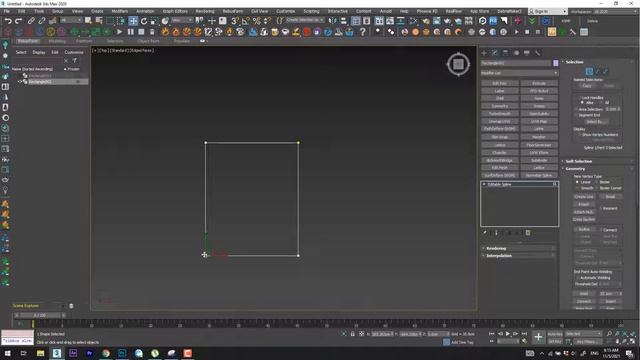This screenshot has height=360, width=640.
Task: Open the Modifiers menu
Action: pyautogui.click(x=120, y=11)
